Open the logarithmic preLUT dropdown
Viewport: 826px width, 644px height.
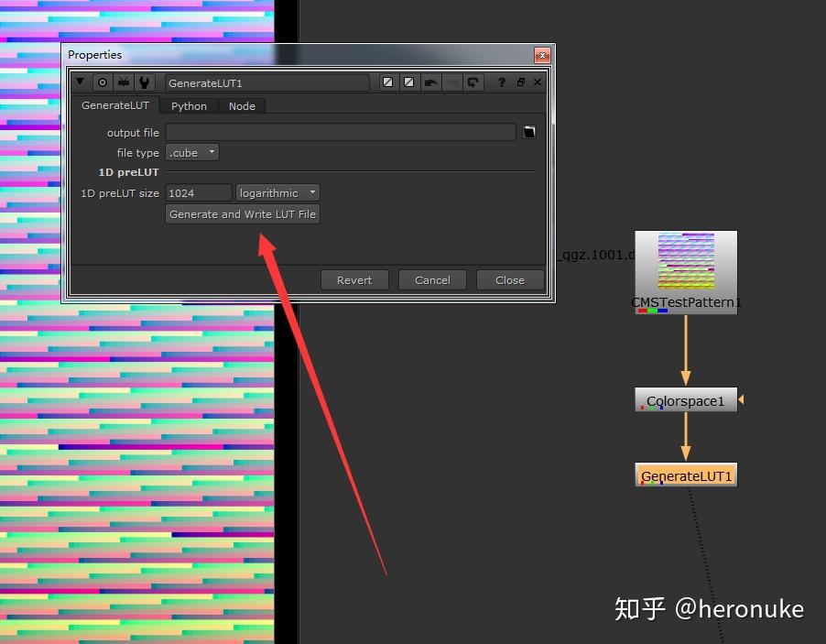[x=277, y=193]
